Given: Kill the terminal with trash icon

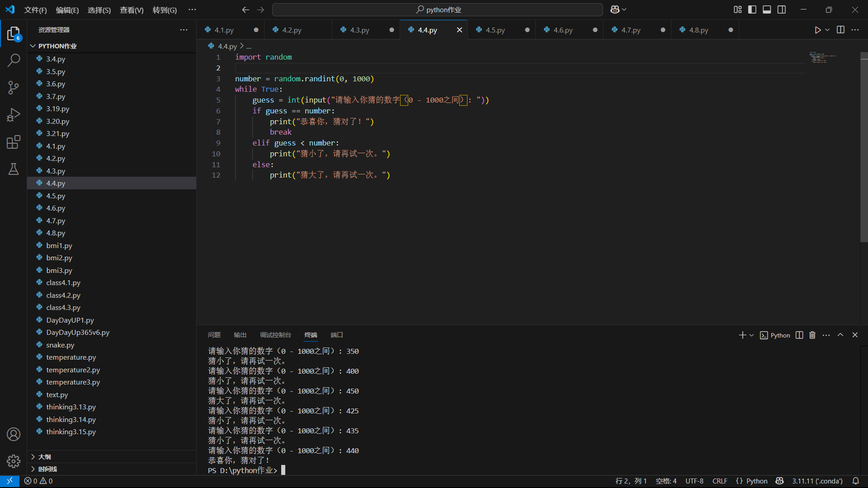Looking at the screenshot, I should point(812,335).
